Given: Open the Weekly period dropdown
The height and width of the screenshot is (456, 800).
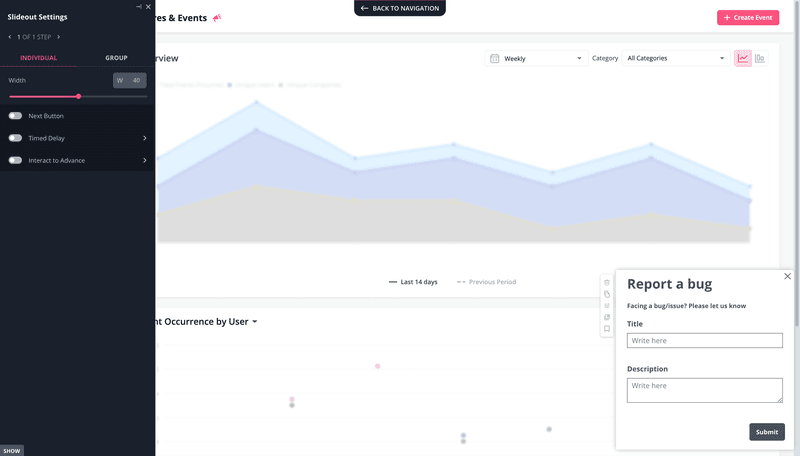Looking at the screenshot, I should pos(536,58).
